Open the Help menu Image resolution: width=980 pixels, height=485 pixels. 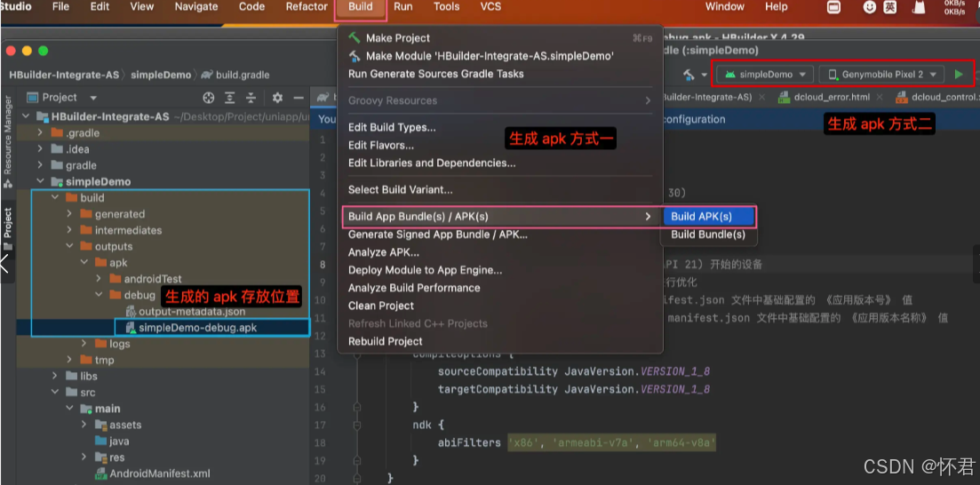click(x=777, y=7)
